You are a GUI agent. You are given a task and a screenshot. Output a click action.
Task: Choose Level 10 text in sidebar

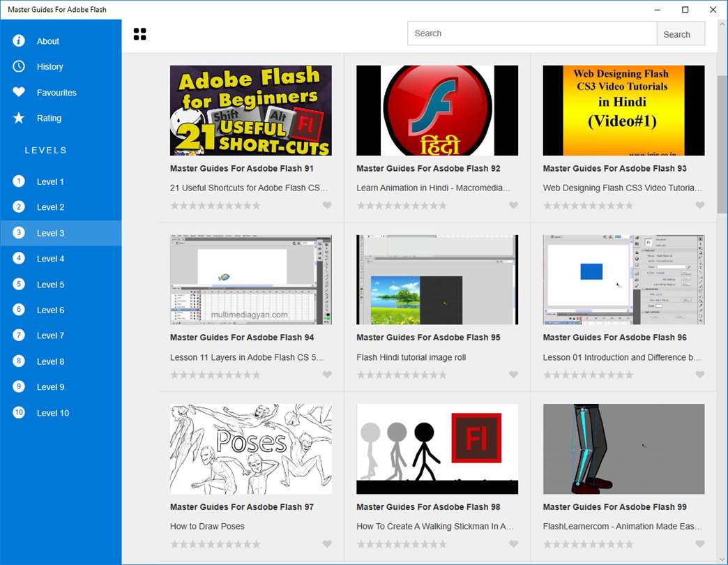coord(53,413)
